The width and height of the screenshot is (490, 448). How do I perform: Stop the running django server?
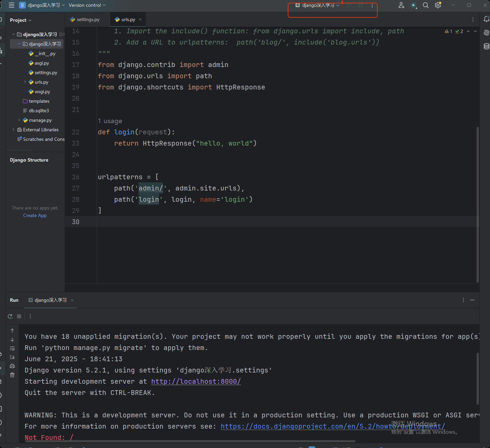pyautogui.click(x=19, y=316)
